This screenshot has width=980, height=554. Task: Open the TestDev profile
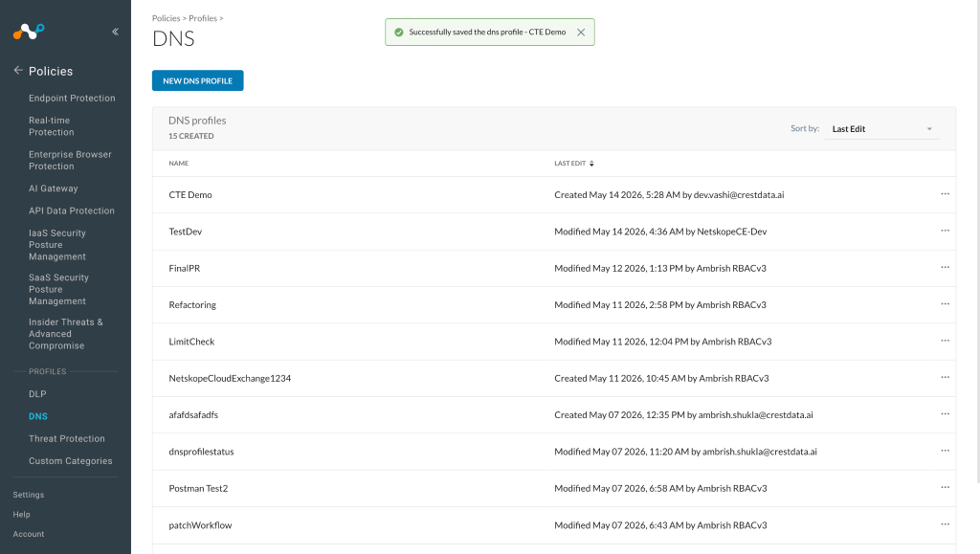[186, 232]
